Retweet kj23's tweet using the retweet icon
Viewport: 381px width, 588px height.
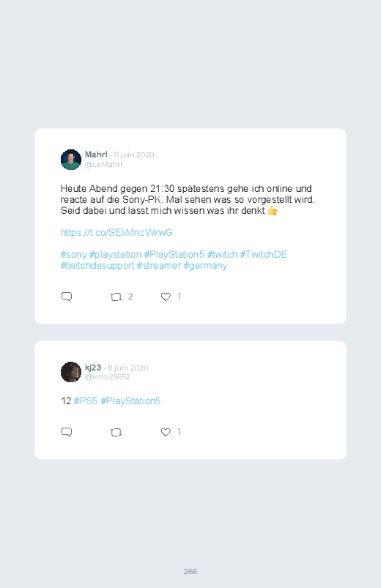(116, 432)
